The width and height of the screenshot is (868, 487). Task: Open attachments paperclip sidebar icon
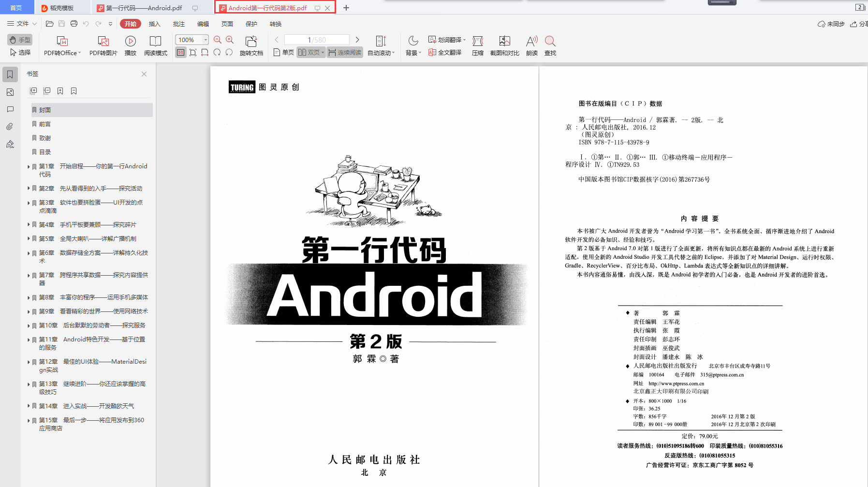coord(10,127)
